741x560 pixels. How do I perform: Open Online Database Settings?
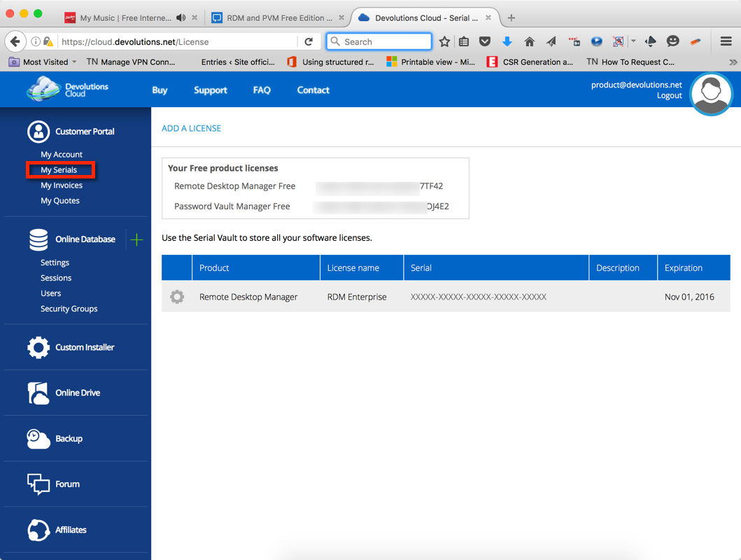(x=55, y=262)
